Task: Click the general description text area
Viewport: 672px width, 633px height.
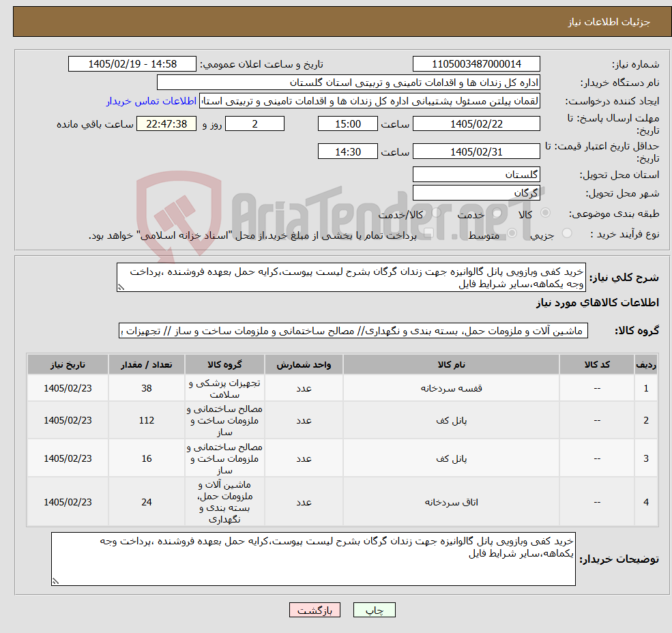Action: 351,278
